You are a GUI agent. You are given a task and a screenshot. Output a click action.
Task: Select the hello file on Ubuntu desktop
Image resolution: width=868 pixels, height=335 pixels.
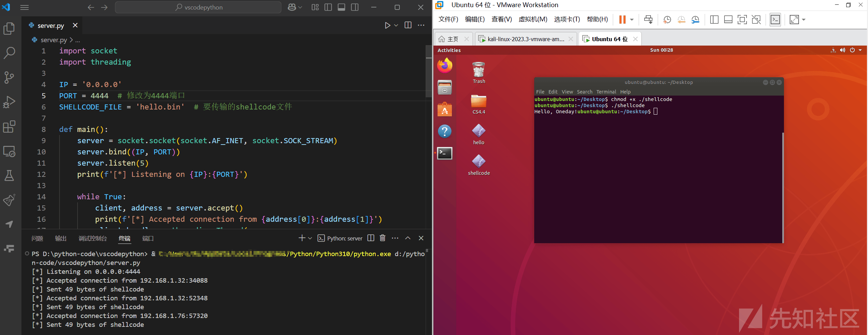pyautogui.click(x=479, y=134)
